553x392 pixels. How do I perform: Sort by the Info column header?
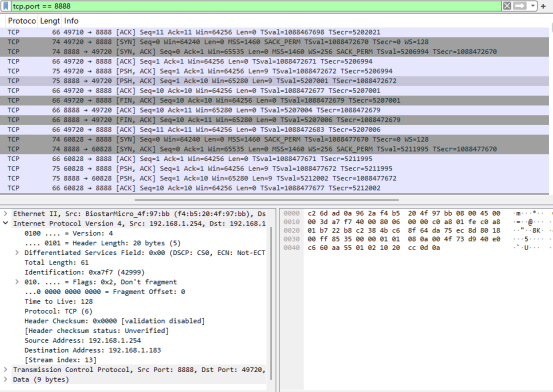(x=71, y=21)
